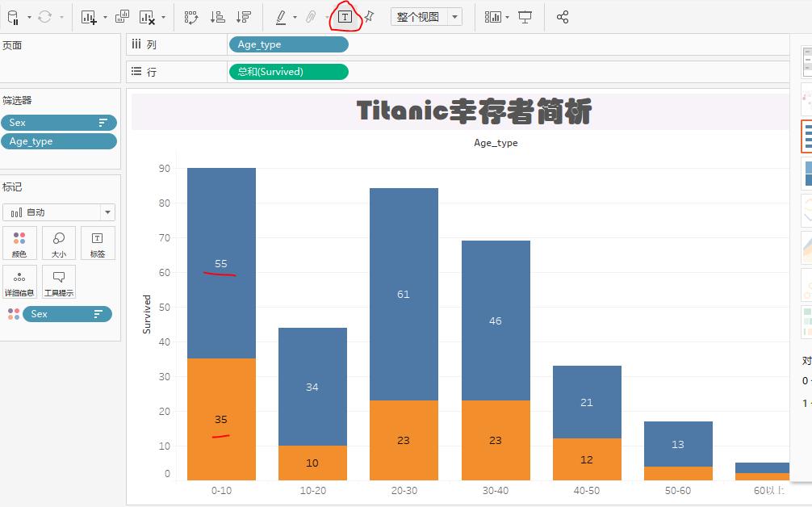The height and width of the screenshot is (507, 812).
Task: Click the 页面 shelf header
Action: (12, 45)
